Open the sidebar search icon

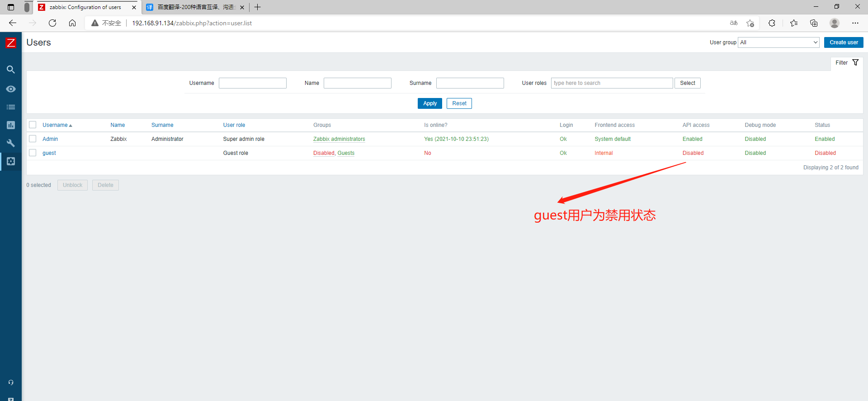11,70
